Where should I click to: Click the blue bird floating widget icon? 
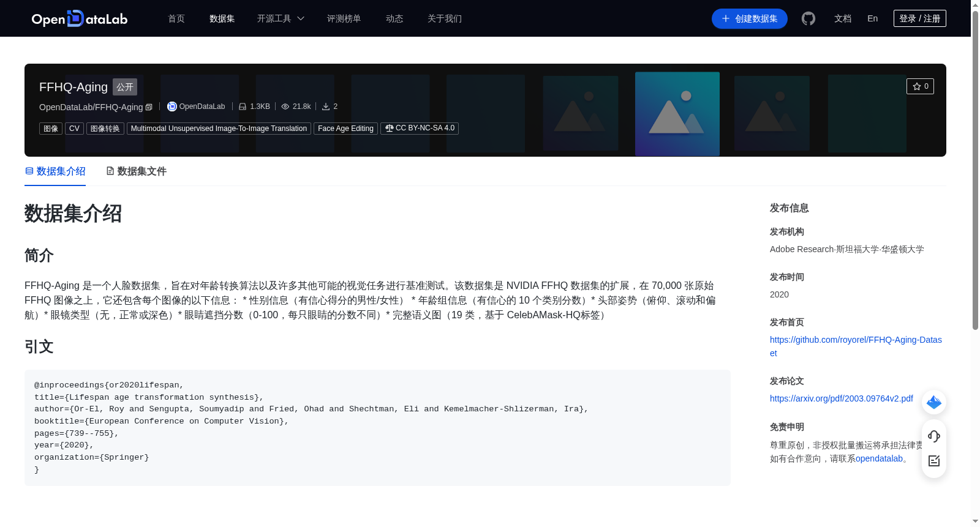pos(934,402)
